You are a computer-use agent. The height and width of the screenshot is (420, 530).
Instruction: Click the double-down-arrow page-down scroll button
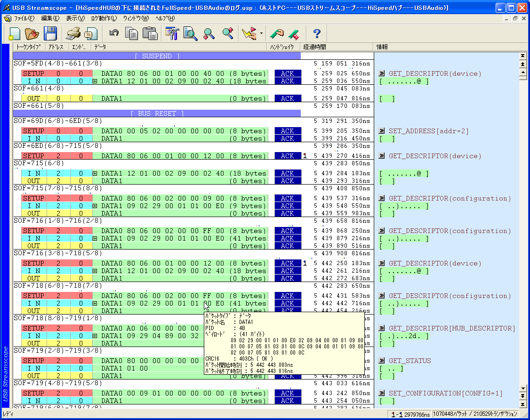click(522, 396)
